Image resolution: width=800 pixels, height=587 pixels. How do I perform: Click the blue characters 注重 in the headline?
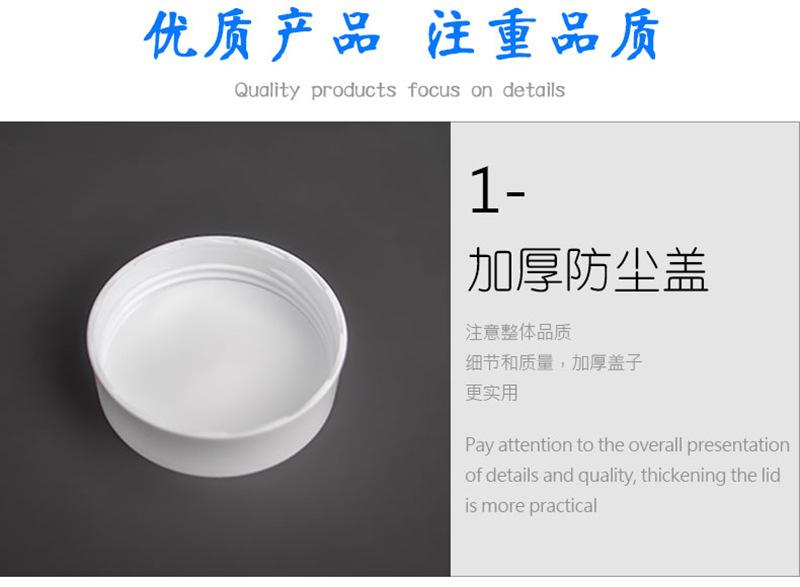[x=482, y=35]
